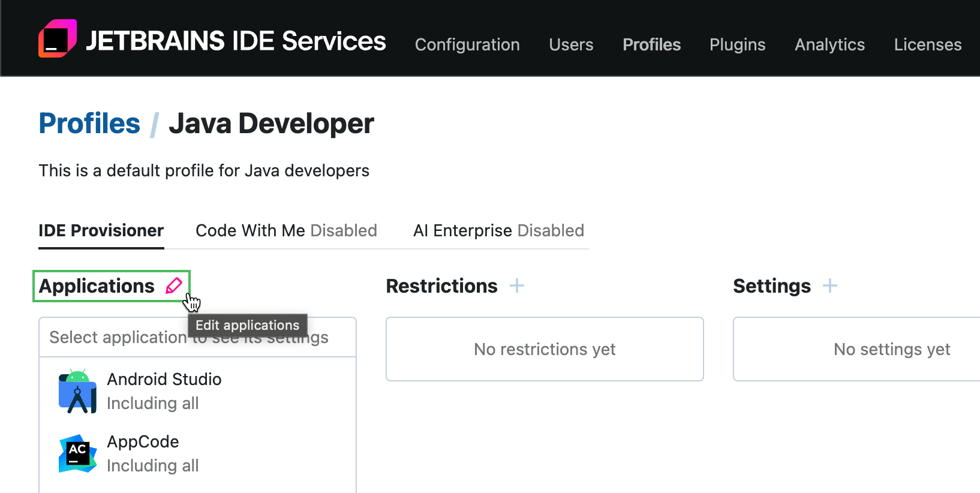Add a restriction with the plus icon
Viewport: 980px width, 493px height.
coord(516,286)
